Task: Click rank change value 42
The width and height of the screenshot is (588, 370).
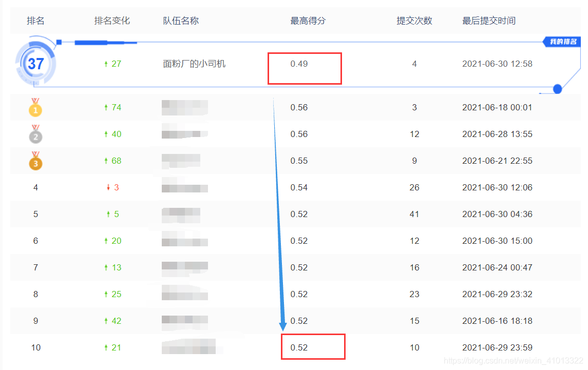Action: (116, 321)
